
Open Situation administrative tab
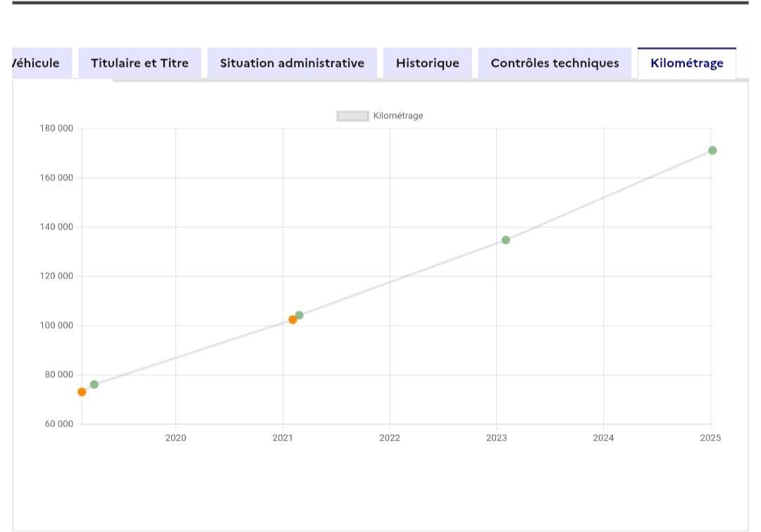tap(292, 63)
